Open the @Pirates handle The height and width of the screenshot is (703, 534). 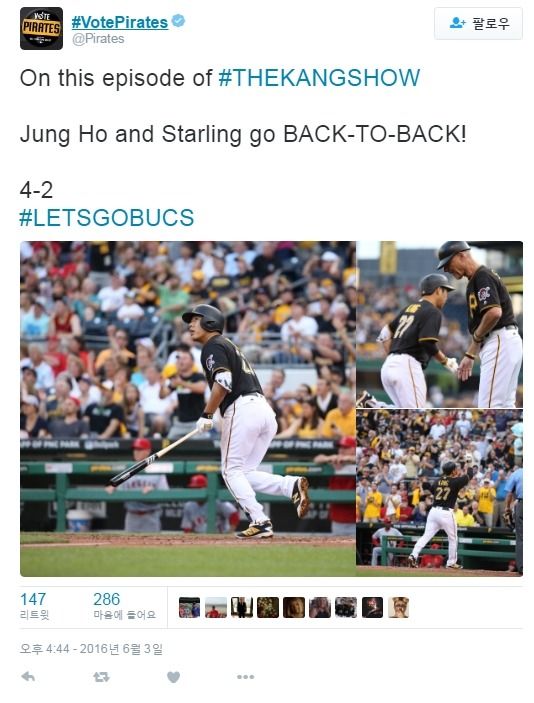coord(98,39)
